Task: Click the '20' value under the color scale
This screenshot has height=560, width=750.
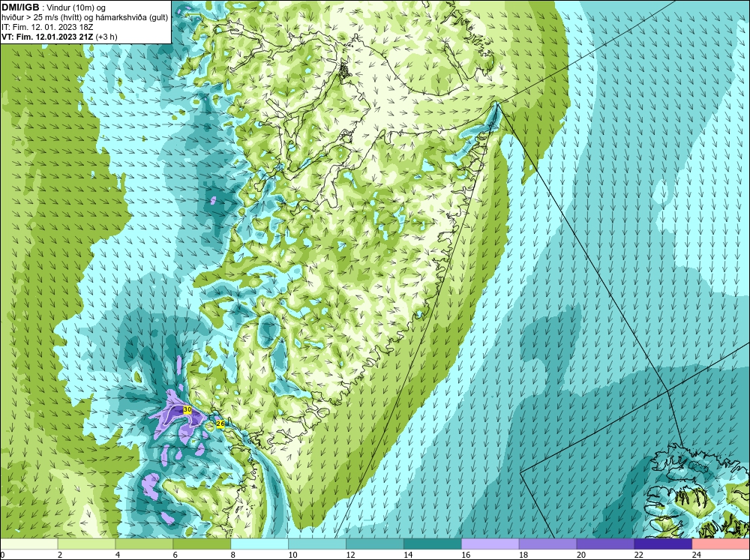Action: 581,555
